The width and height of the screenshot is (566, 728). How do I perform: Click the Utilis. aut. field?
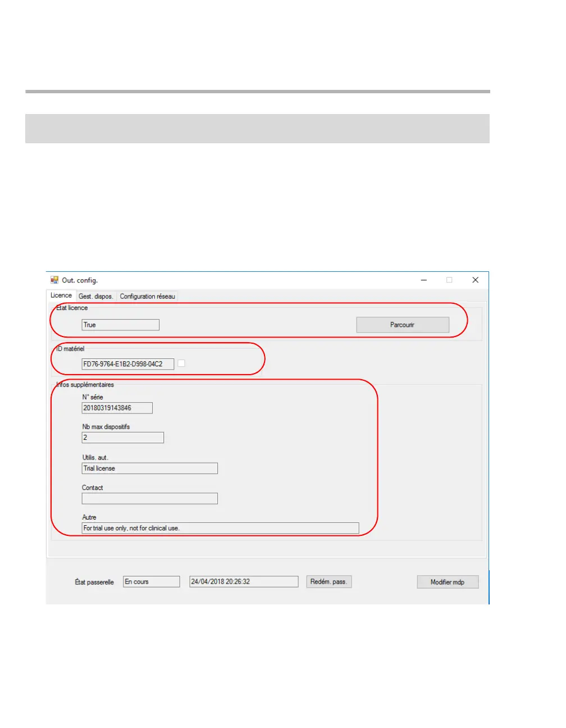150,468
